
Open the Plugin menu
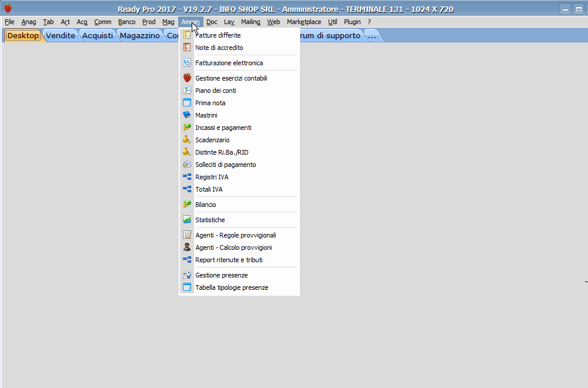tap(352, 22)
